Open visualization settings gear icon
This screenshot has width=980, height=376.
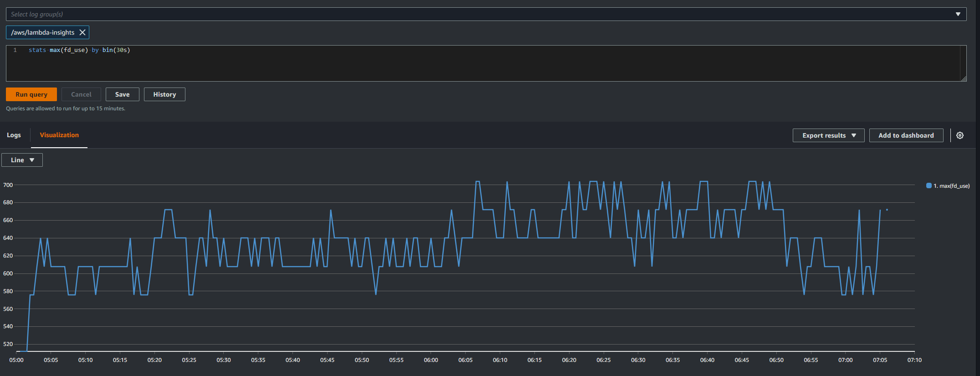pos(959,135)
